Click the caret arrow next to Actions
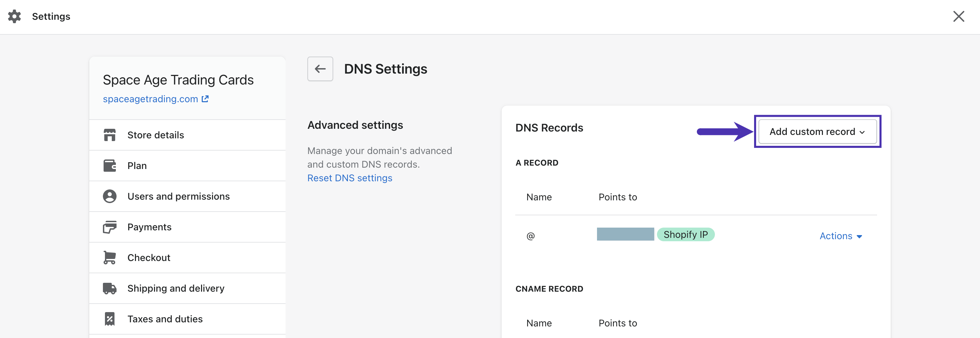 [x=859, y=236]
